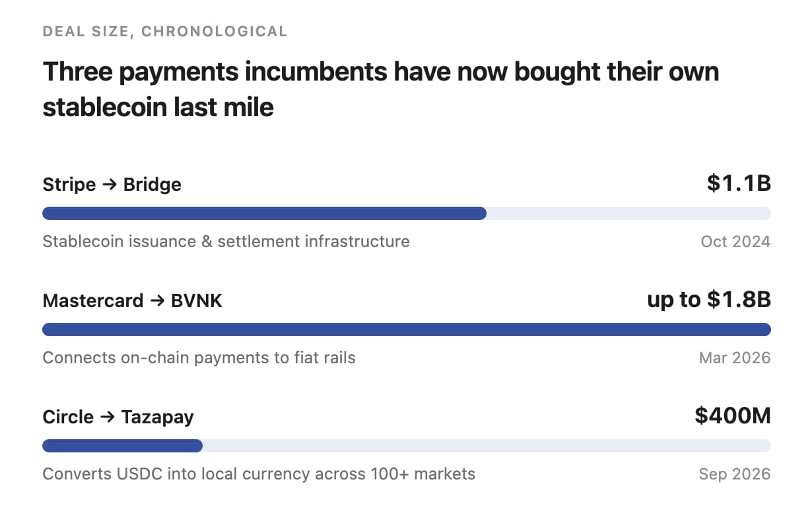Click the $1.1B deal value
The height and width of the screenshot is (531, 812).
pyautogui.click(x=739, y=183)
